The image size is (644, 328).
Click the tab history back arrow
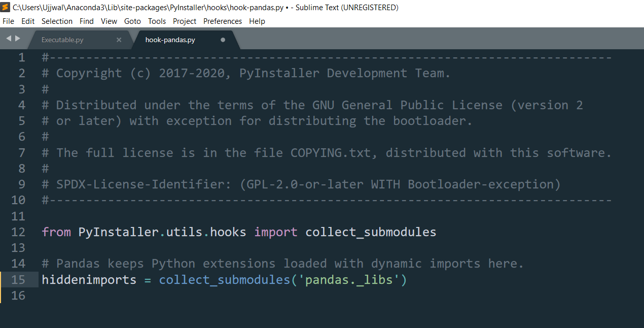[x=9, y=39]
